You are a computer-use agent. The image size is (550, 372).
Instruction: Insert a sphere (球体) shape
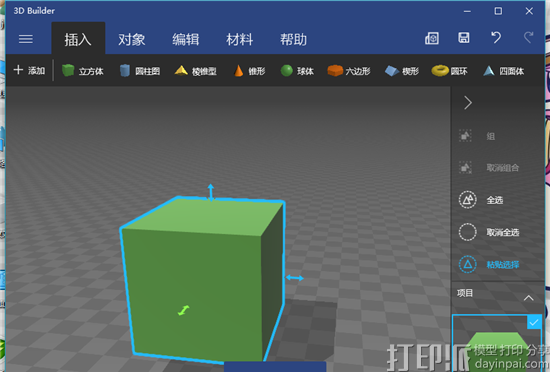pyautogui.click(x=297, y=71)
